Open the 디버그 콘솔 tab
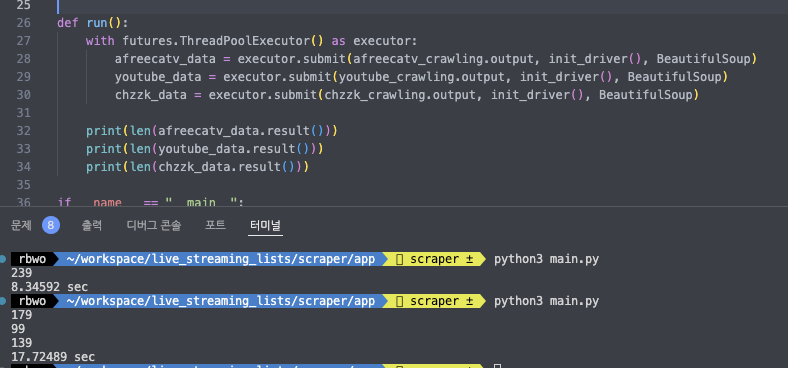 pyautogui.click(x=154, y=225)
